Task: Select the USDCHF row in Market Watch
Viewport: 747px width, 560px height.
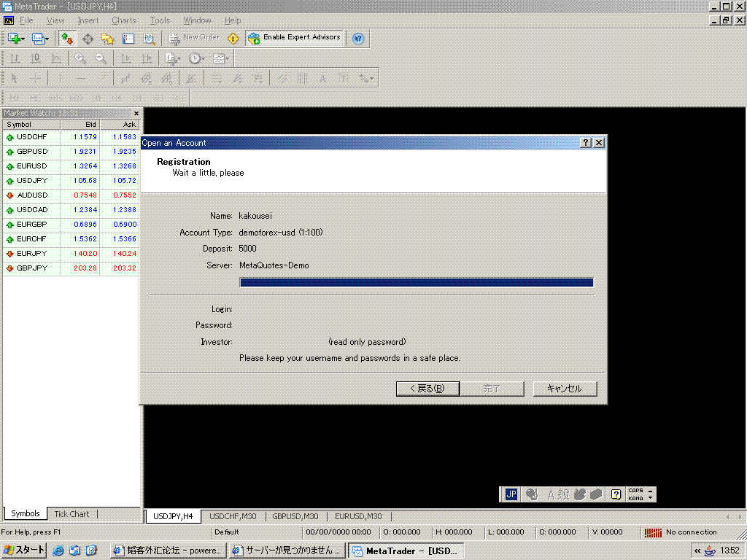Action: (71, 136)
